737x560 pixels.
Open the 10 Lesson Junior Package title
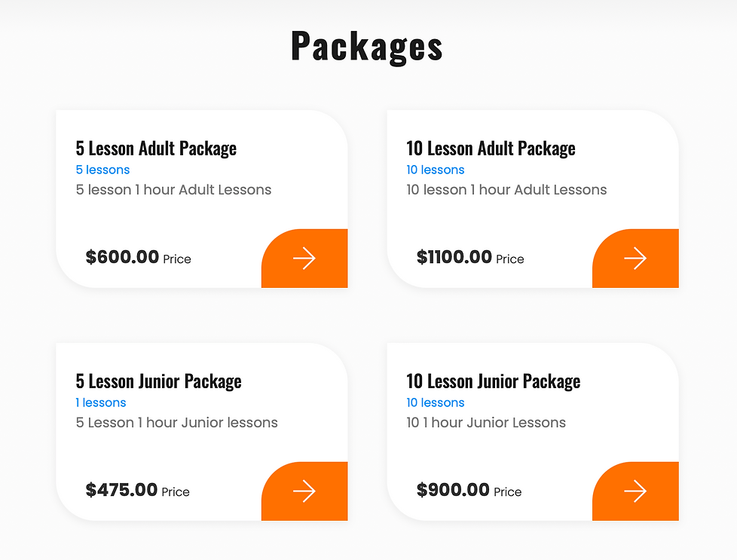tap(493, 381)
